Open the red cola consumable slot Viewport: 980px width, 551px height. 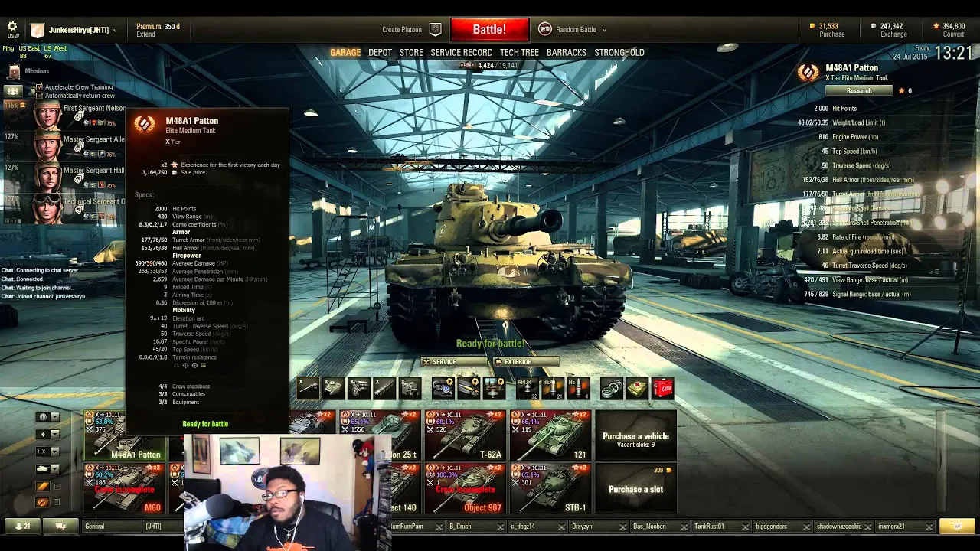pyautogui.click(x=663, y=388)
